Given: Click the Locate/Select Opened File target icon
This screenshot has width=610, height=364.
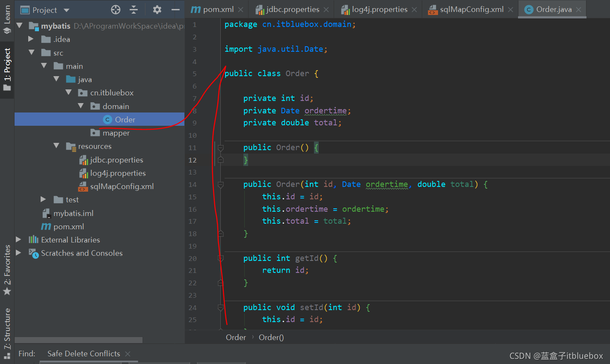Looking at the screenshot, I should point(115,10).
